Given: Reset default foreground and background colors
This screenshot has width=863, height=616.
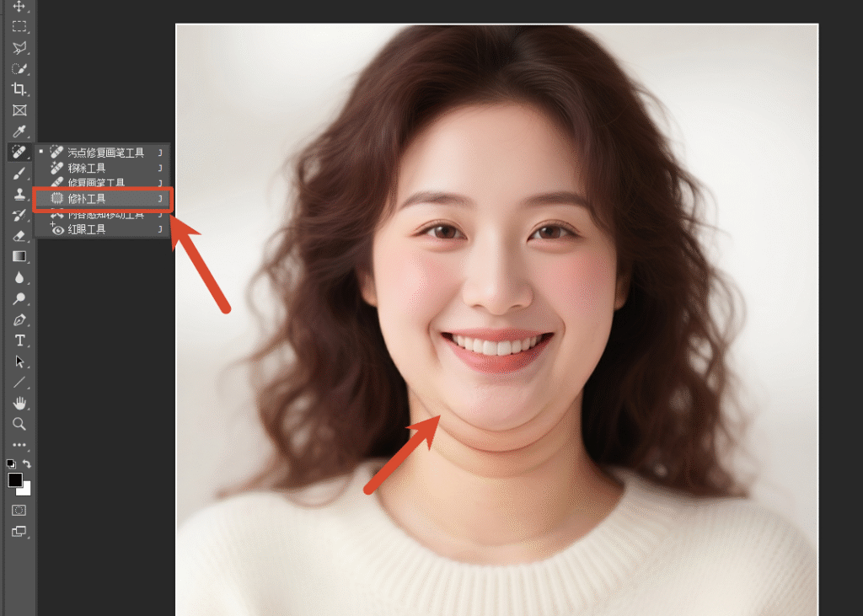Looking at the screenshot, I should click(11, 463).
